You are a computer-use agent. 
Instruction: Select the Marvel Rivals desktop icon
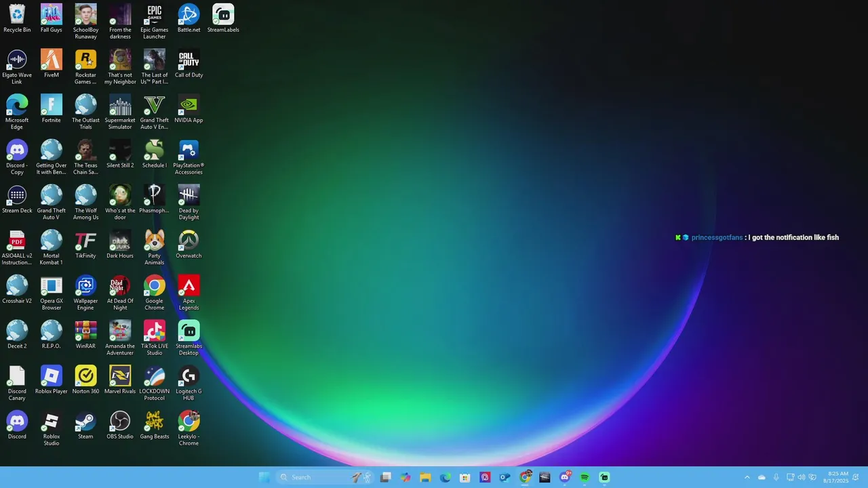coord(120,380)
